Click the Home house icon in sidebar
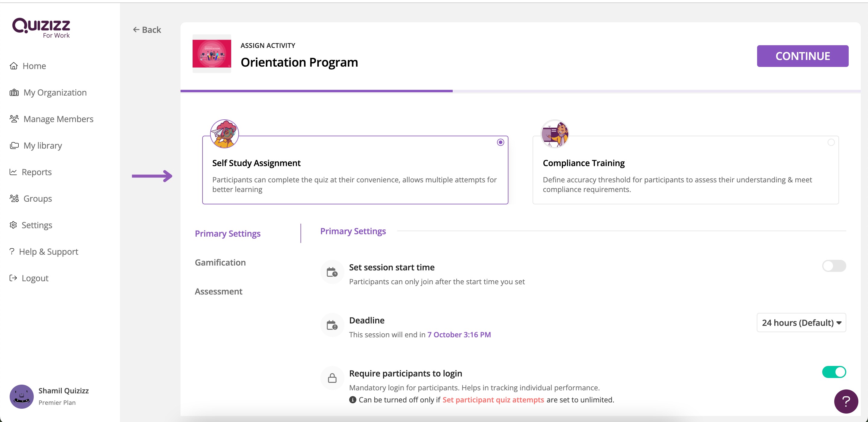 [x=14, y=66]
